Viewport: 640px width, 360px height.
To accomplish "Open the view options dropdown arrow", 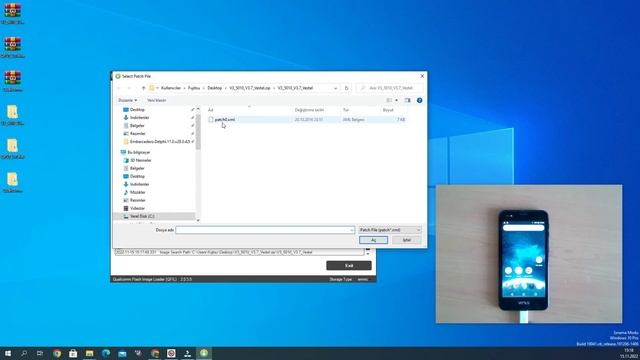I will click(396, 100).
